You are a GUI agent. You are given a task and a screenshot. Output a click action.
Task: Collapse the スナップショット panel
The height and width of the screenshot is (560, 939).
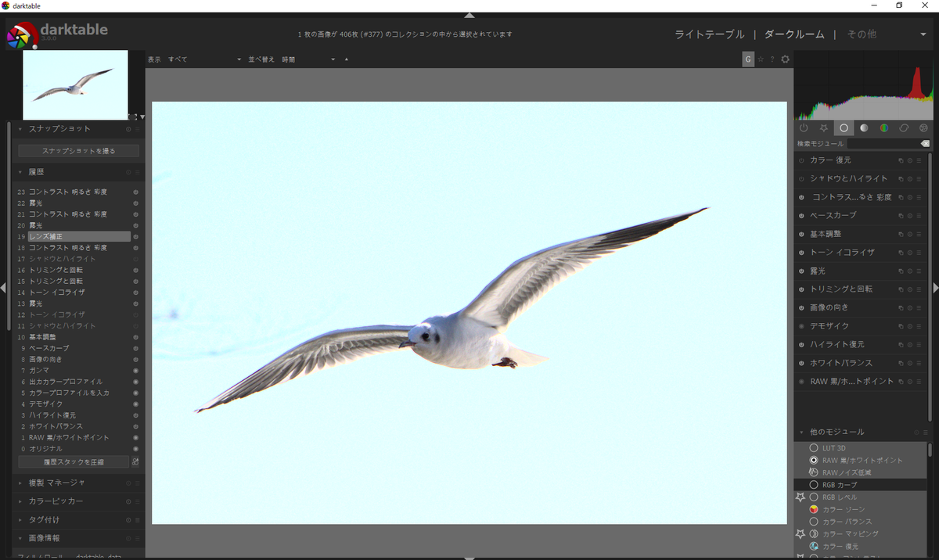(20, 129)
